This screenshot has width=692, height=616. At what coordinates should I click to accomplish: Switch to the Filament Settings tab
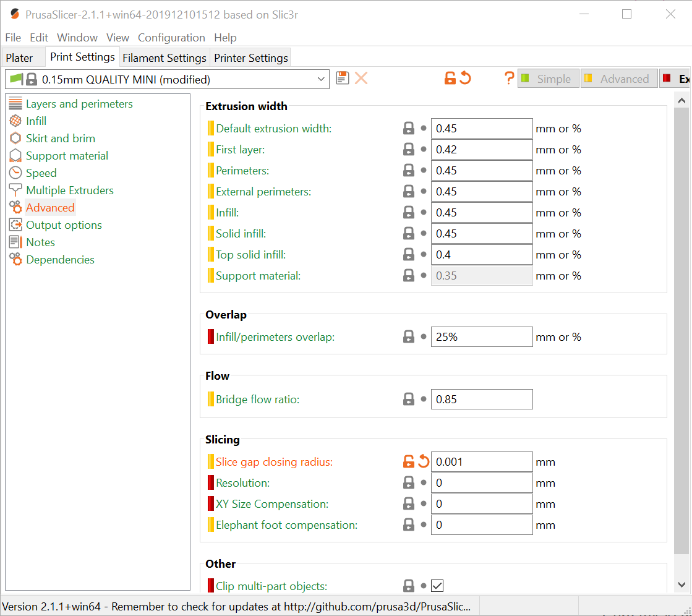coord(164,58)
